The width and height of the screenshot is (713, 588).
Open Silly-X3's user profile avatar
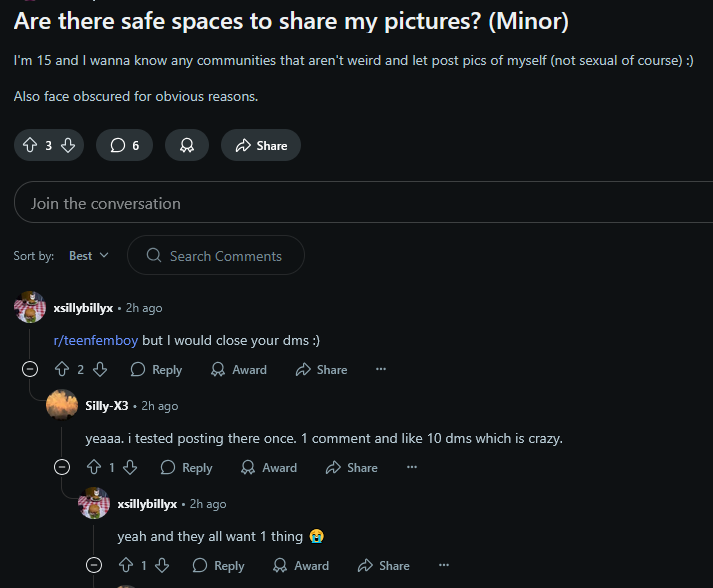[x=62, y=406]
